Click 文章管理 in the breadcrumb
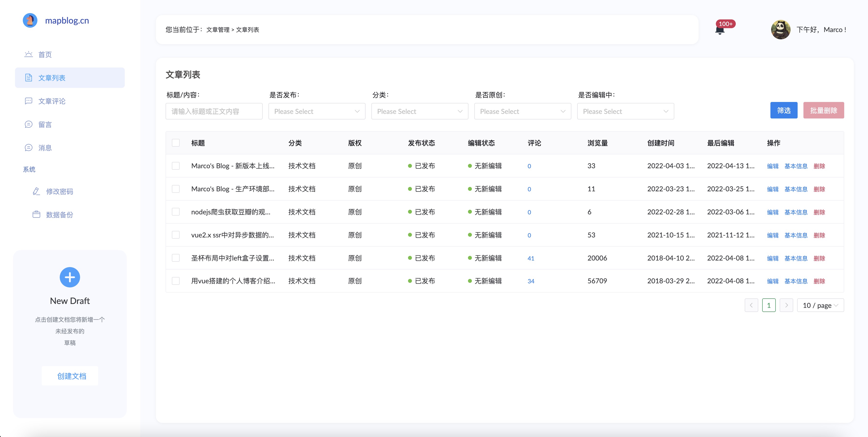 pyautogui.click(x=218, y=30)
